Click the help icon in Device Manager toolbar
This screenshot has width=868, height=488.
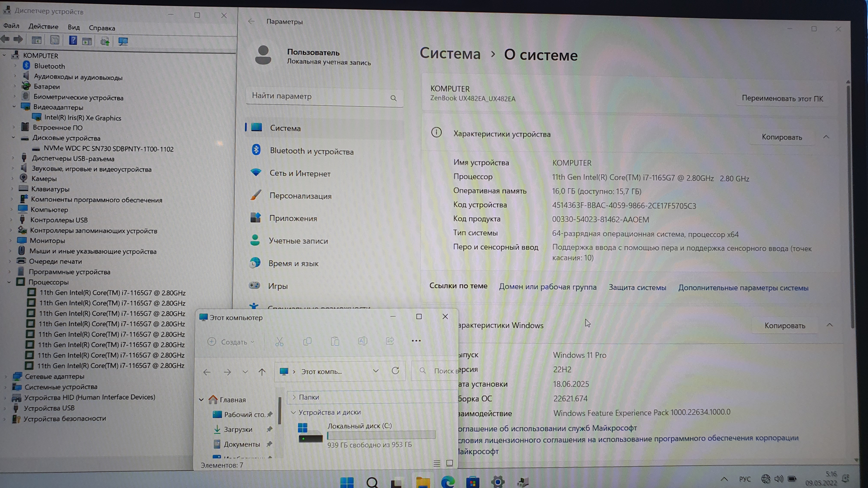(x=73, y=41)
